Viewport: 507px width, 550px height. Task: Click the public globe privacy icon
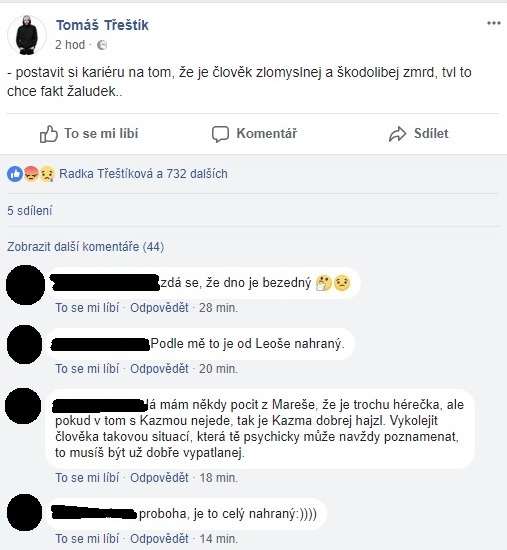tap(102, 45)
